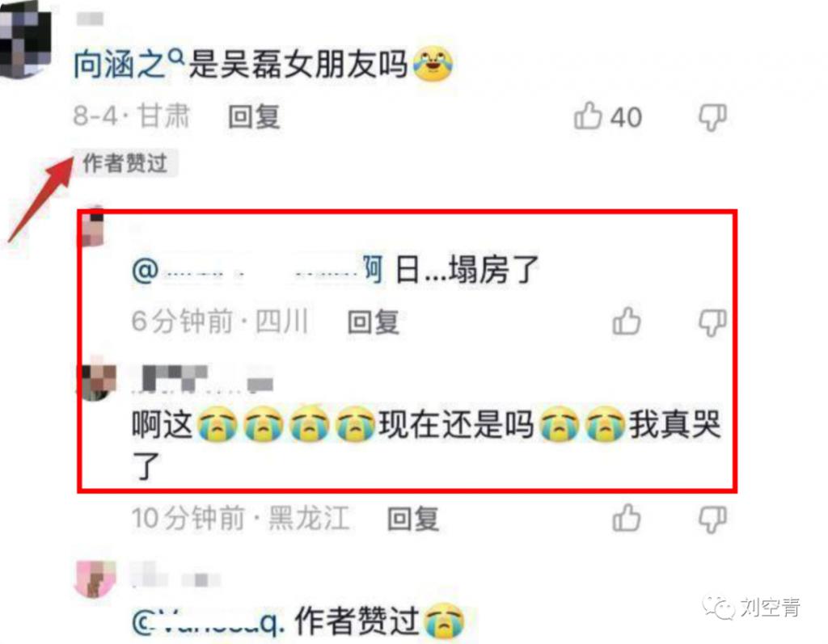The height and width of the screenshot is (644, 828).
Task: Open the avatar of the 四川 replier
Action: 95,226
